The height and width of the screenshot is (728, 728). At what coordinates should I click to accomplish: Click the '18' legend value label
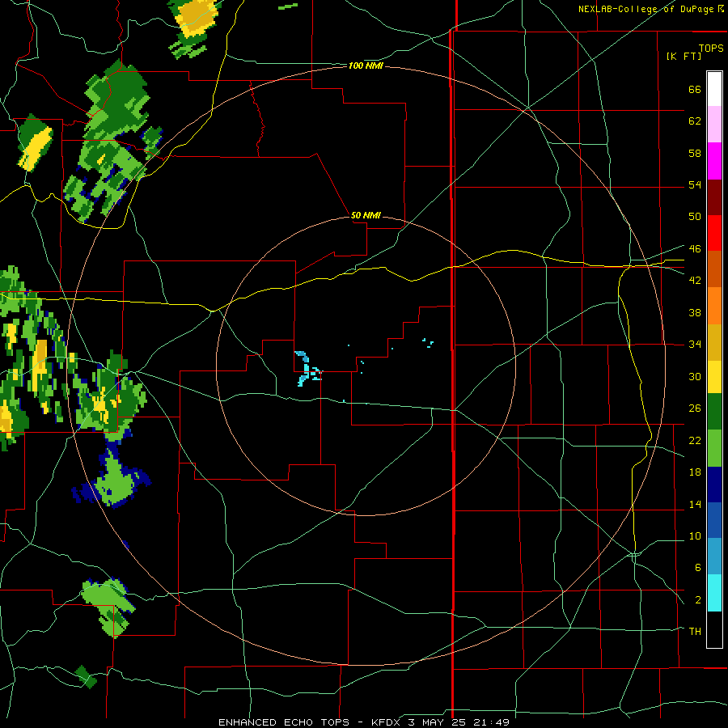pyautogui.click(x=695, y=472)
